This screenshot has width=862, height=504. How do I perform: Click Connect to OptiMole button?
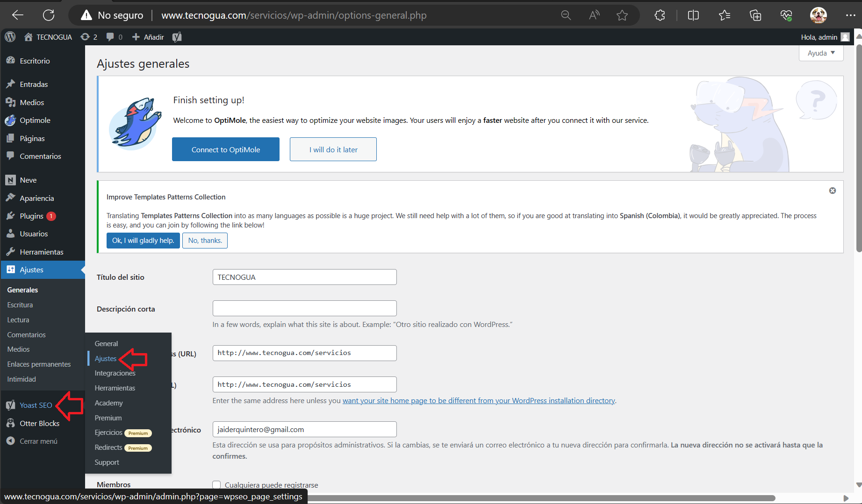click(x=226, y=149)
